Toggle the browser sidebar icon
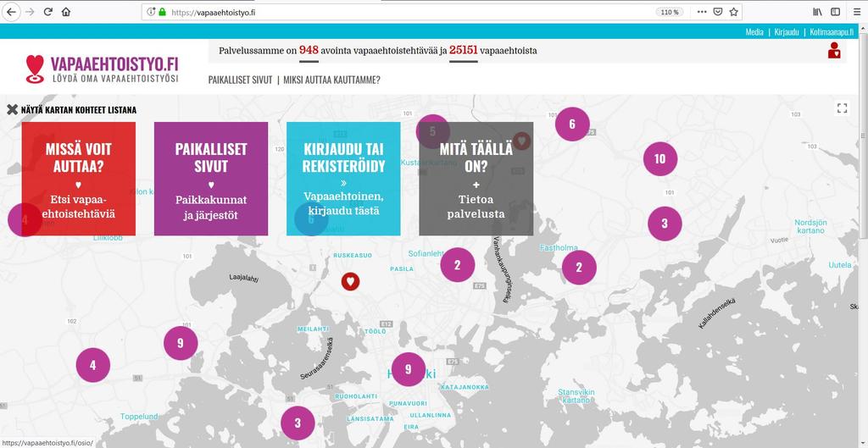This screenshot has height=448, width=868. click(x=835, y=12)
